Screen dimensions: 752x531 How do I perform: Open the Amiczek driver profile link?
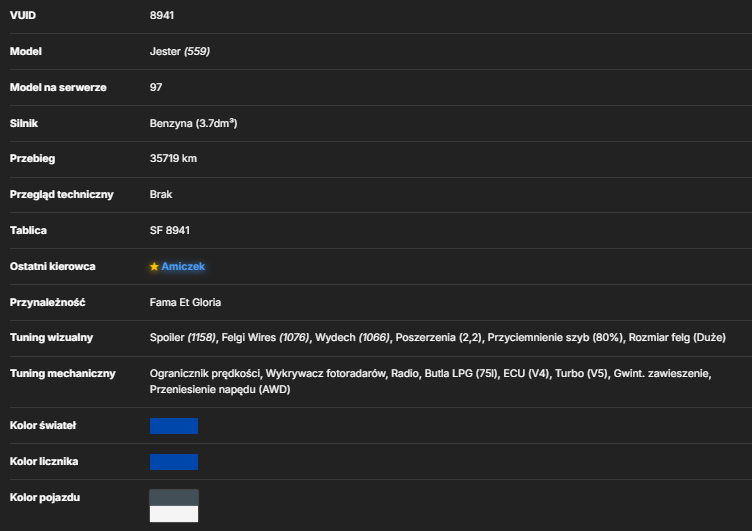point(183,266)
